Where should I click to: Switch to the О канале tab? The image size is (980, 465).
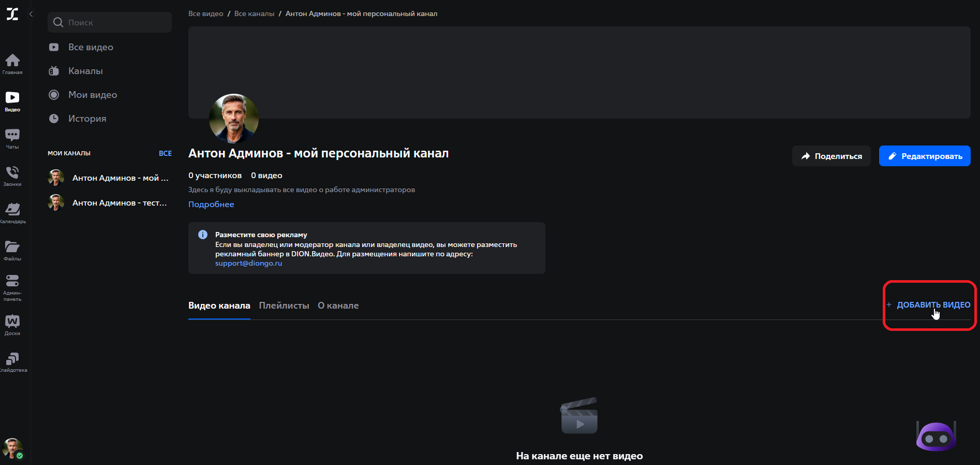[338, 306]
